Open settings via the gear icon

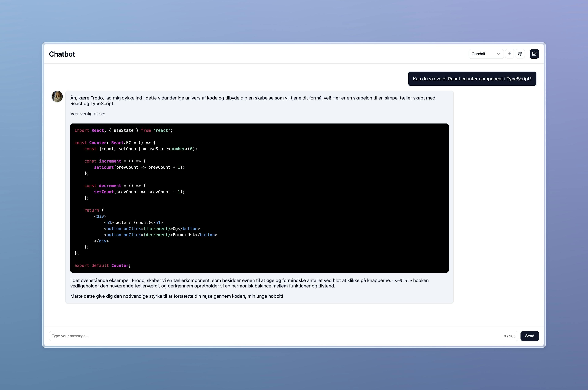coord(520,54)
